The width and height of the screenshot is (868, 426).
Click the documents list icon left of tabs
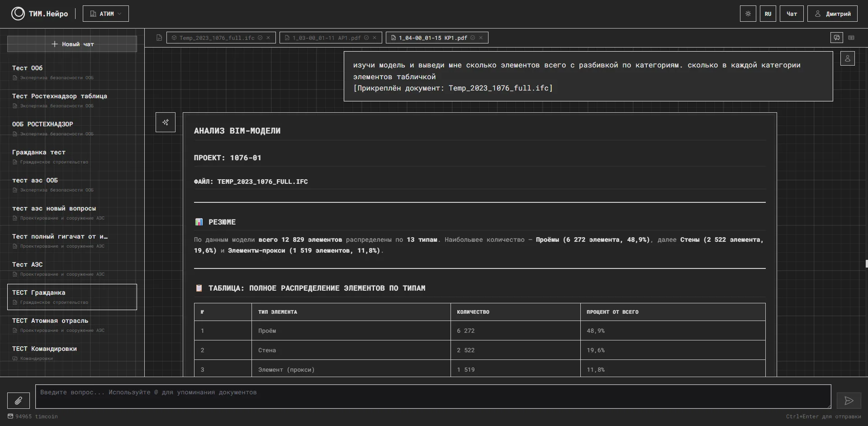pyautogui.click(x=159, y=38)
